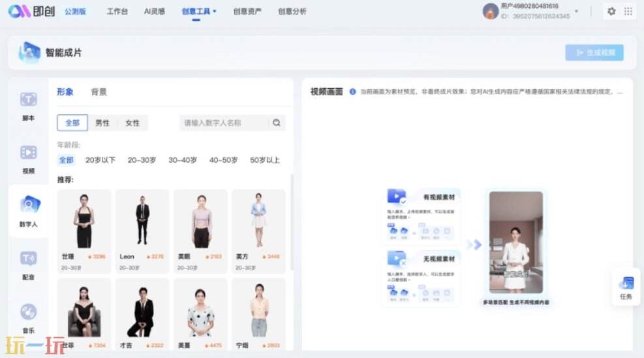
Task: Open 创意资产 in top navigation
Action: click(247, 12)
